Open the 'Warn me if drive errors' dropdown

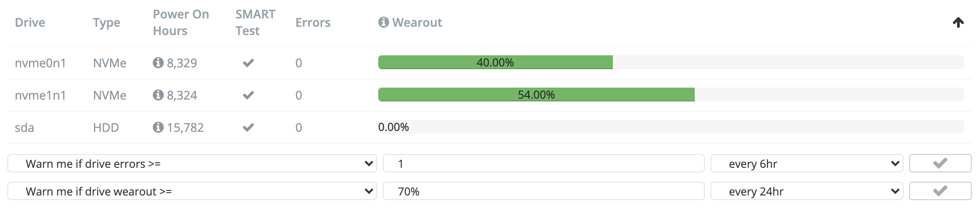point(192,164)
